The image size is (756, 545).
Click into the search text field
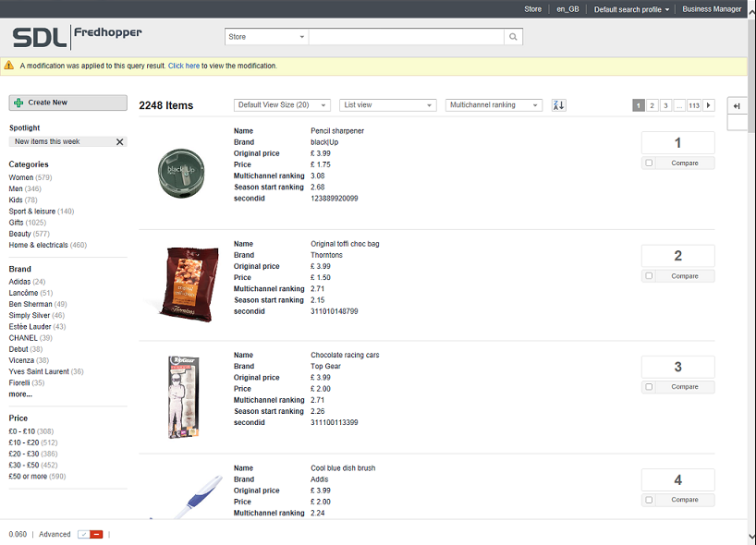[407, 37]
